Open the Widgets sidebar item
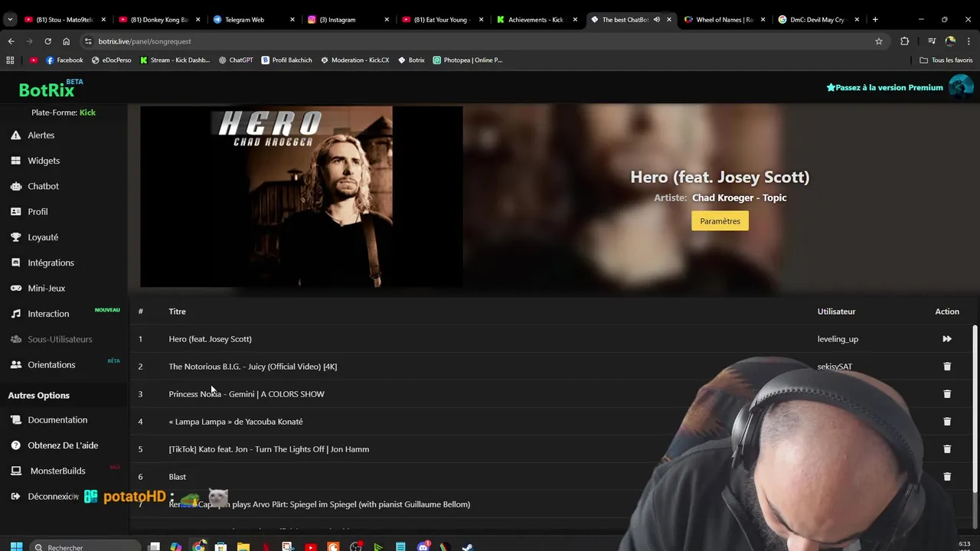Viewport: 980px width, 551px height. click(x=44, y=161)
